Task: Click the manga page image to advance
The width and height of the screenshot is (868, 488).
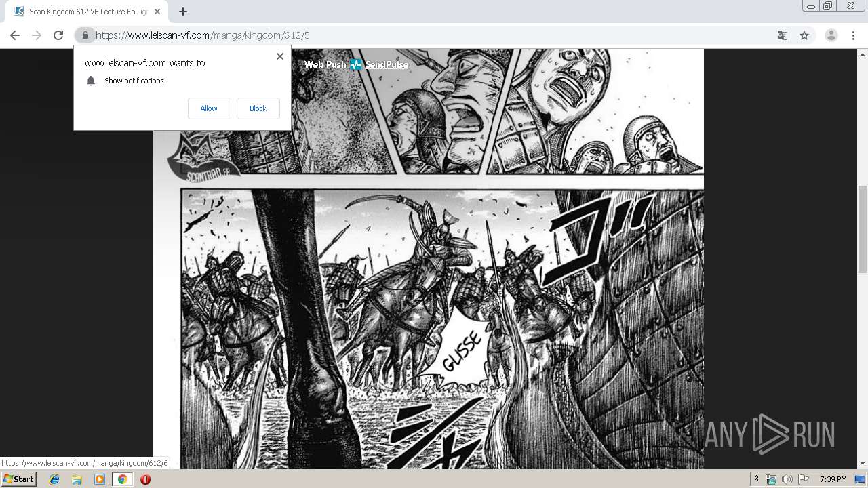Action: point(429,258)
